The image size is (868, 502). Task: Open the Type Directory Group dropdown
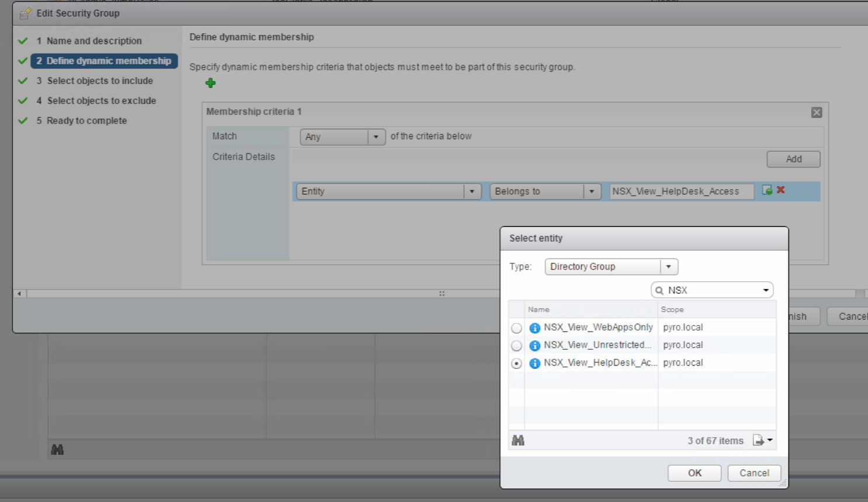point(668,267)
